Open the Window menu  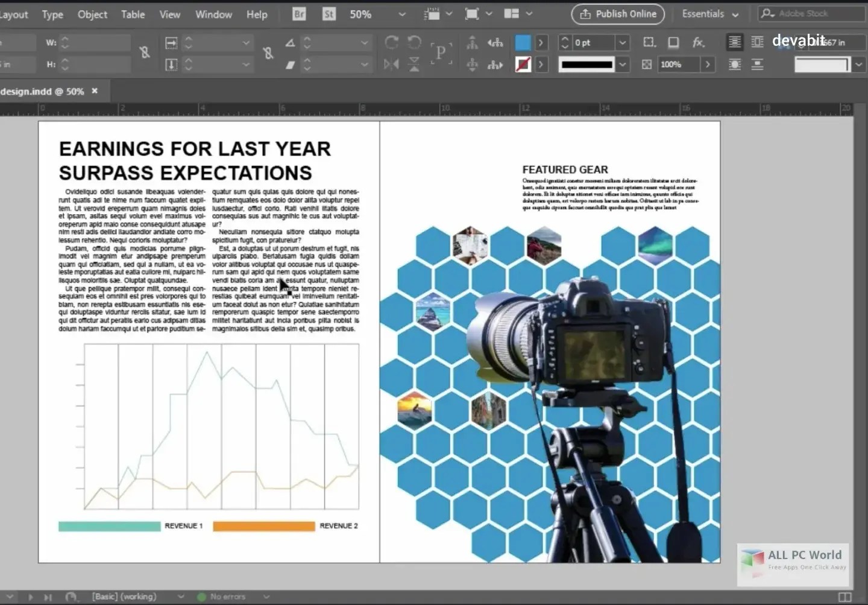213,14
